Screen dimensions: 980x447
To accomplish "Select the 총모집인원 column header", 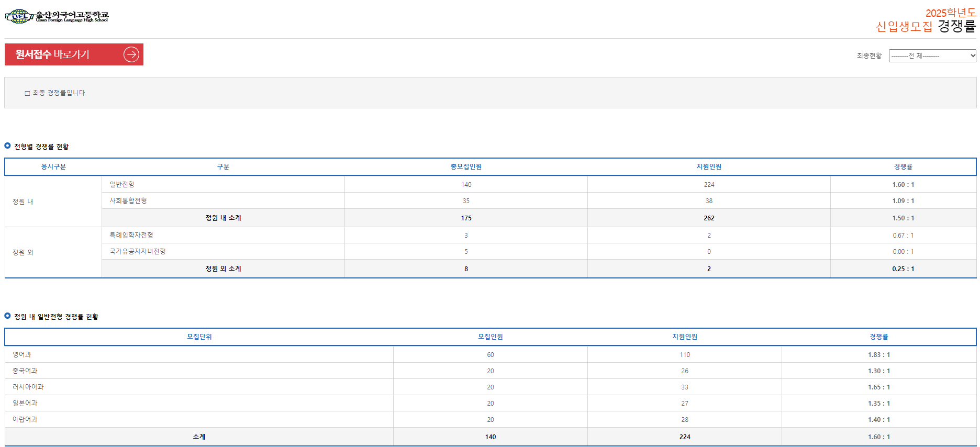I will click(x=466, y=167).
